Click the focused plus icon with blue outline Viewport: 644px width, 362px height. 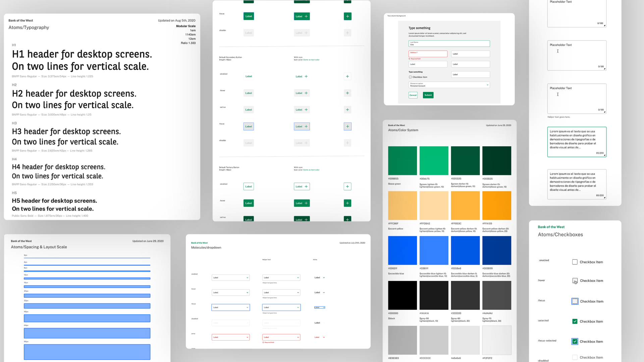(x=347, y=126)
